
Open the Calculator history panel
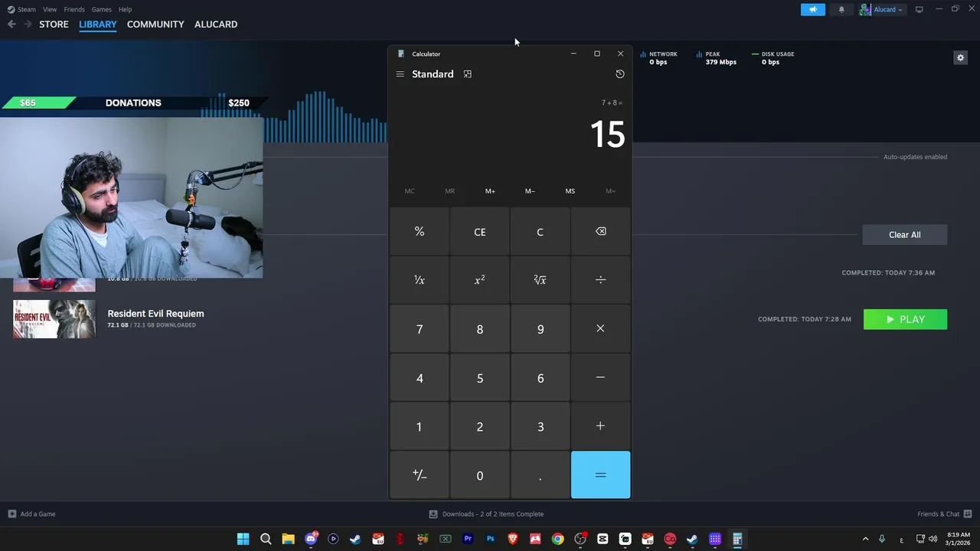(620, 74)
